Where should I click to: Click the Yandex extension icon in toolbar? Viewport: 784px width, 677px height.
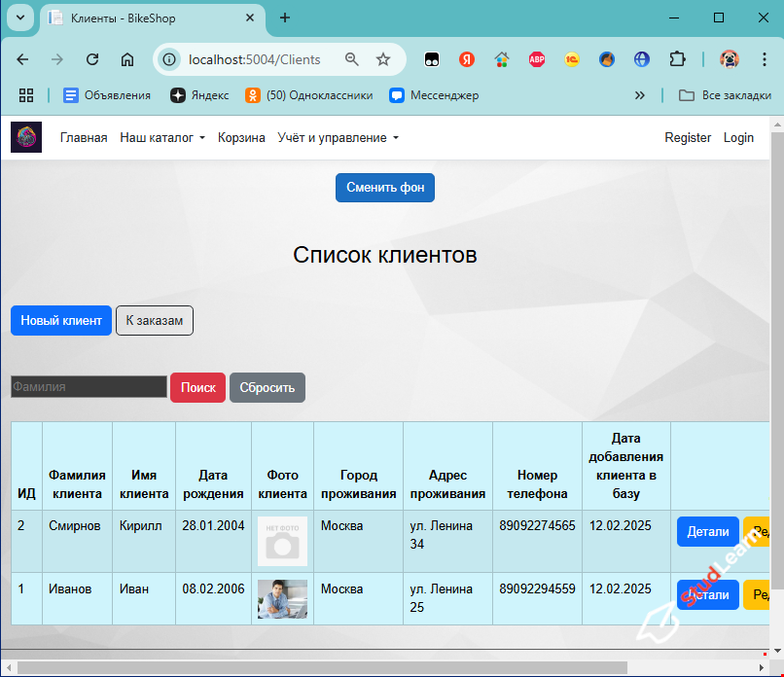pyautogui.click(x=466, y=59)
